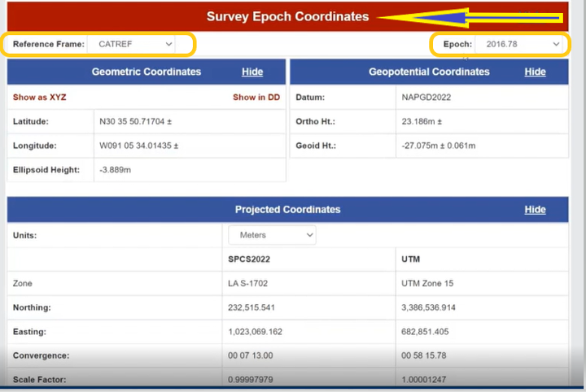Screen dimensions: 586x392
Task: Open the Reference Frame dropdown
Action: pos(134,44)
